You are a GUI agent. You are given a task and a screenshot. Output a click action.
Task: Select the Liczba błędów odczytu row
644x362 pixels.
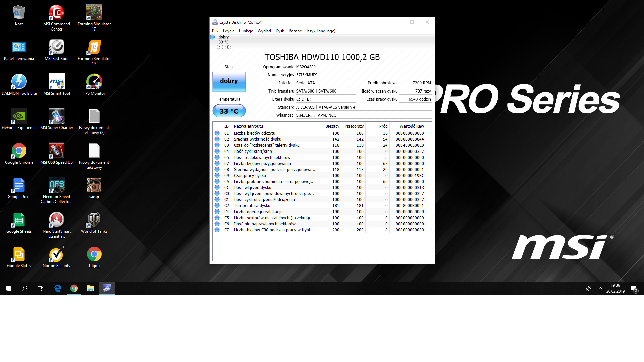click(320, 133)
